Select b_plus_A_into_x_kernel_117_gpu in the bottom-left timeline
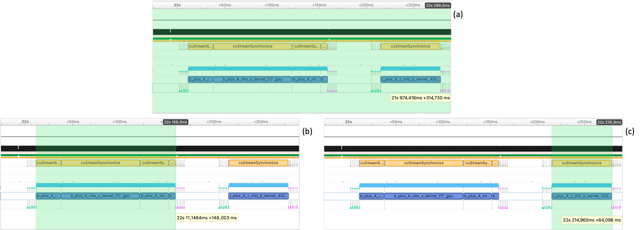The image size is (644, 230). pos(100,196)
